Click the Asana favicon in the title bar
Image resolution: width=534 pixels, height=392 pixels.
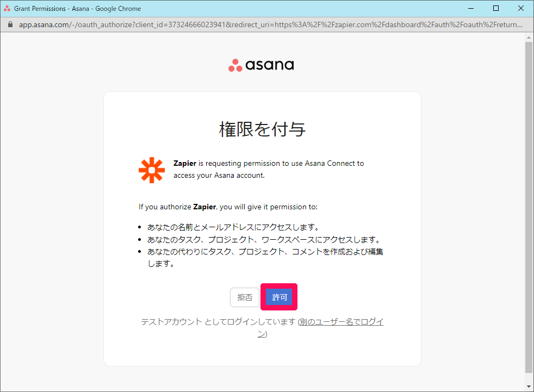click(8, 8)
